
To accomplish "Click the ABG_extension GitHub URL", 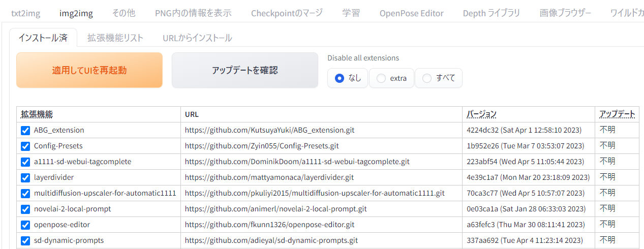I will pyautogui.click(x=269, y=130).
